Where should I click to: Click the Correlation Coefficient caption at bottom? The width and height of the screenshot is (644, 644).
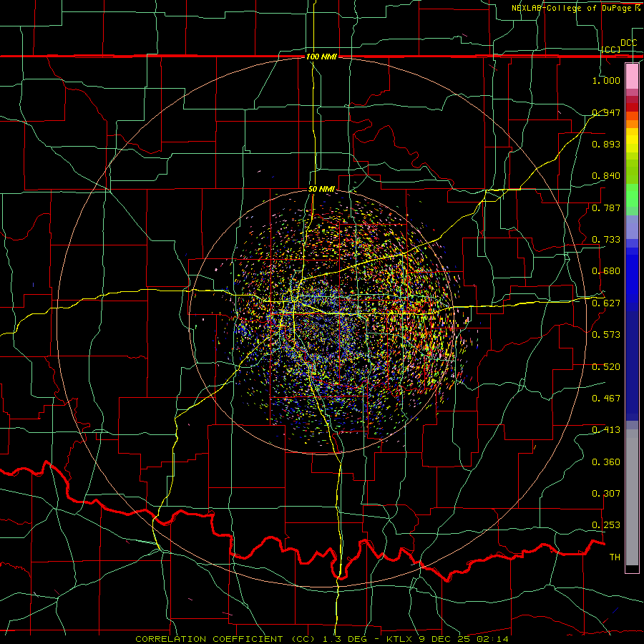coord(322,639)
